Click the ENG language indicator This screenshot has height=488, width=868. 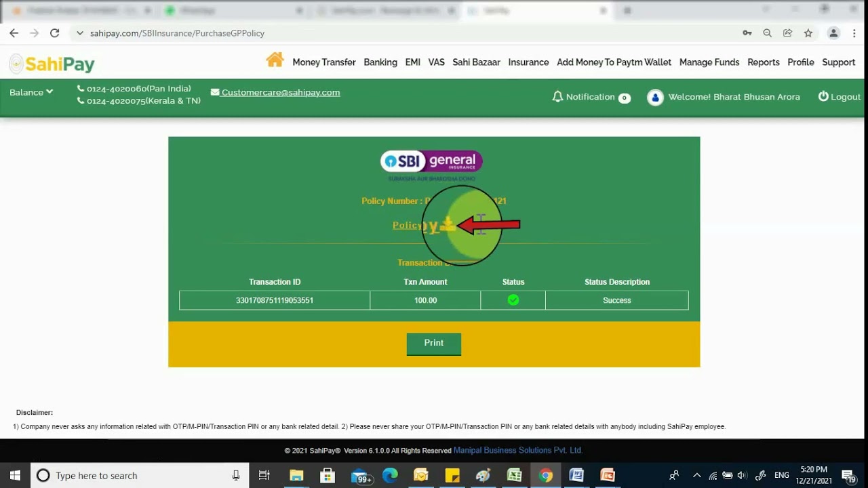click(782, 475)
